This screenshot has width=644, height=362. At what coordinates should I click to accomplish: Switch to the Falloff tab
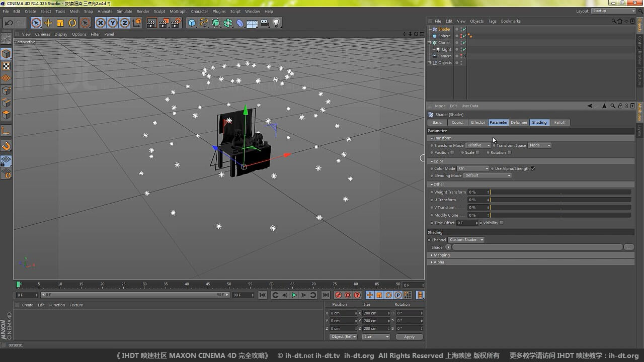[x=559, y=122]
